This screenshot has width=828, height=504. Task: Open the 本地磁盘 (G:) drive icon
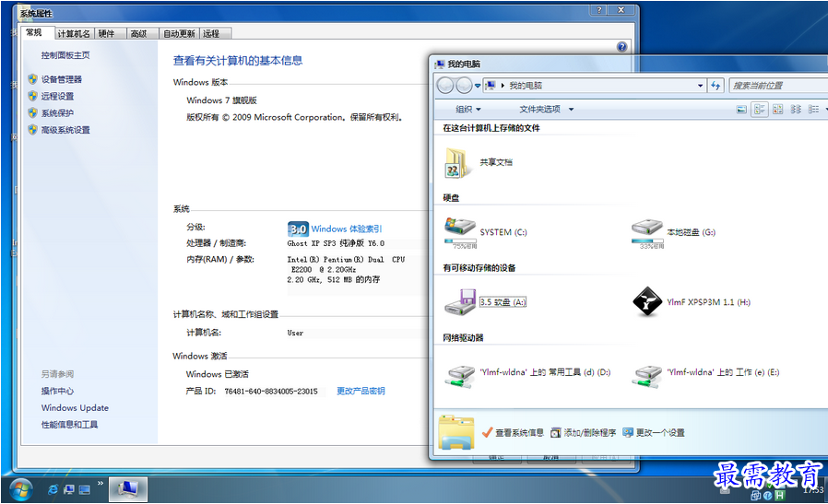tap(647, 228)
